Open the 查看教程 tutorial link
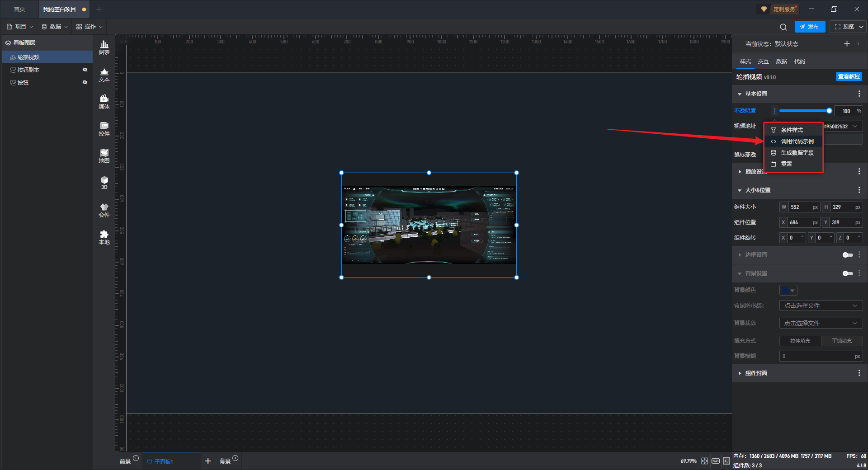Image resolution: width=868 pixels, height=470 pixels. pyautogui.click(x=849, y=77)
